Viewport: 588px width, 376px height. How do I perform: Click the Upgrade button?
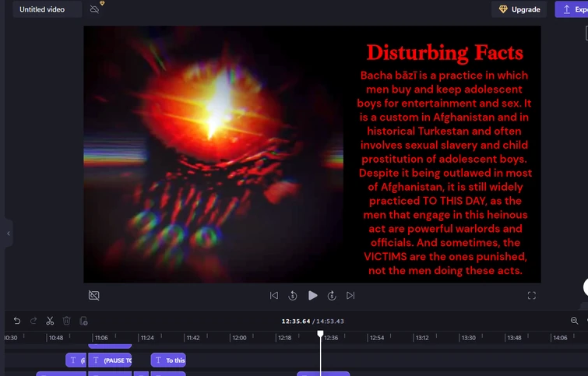[x=519, y=9]
